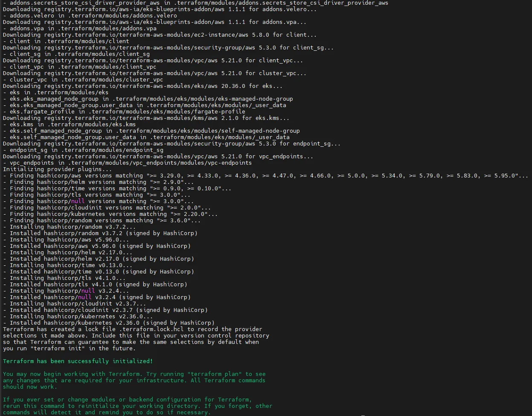Click the '- eks.fargate_profile in' line
The height and width of the screenshot is (416, 532).
124,112
